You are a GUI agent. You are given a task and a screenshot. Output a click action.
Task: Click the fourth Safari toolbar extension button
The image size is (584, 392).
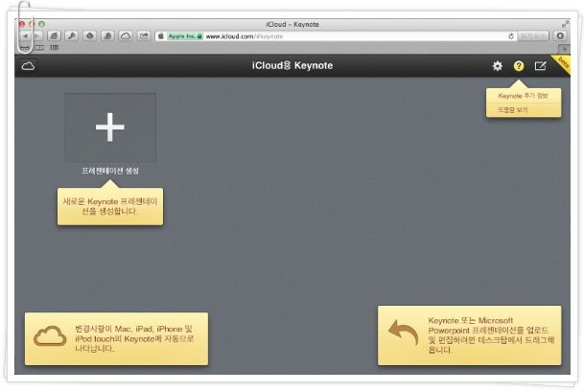pyautogui.click(x=90, y=36)
